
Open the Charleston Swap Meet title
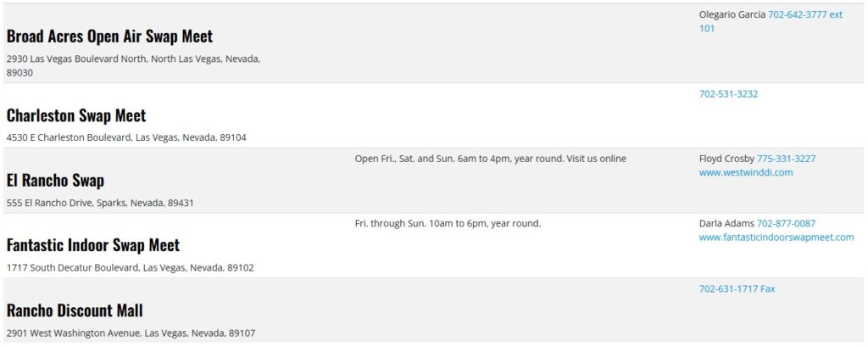click(76, 115)
